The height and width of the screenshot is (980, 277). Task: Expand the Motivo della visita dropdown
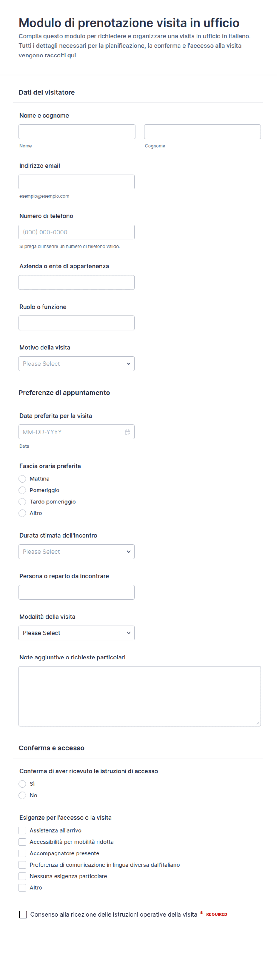tap(77, 363)
